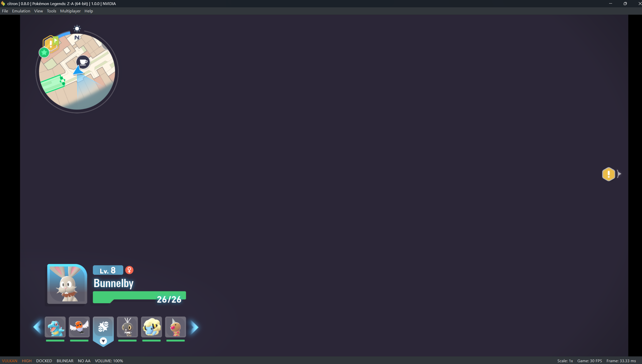The image size is (642, 364).
Task: Expand the currently selected slot down arrow
Action: point(103,341)
